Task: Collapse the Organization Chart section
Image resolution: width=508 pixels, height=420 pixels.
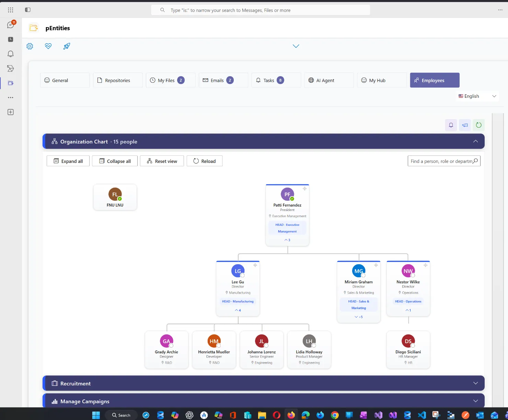Action: click(475, 141)
